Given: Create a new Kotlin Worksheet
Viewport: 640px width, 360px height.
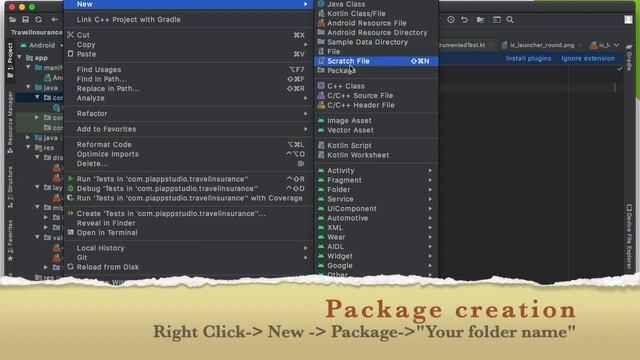Looking at the screenshot, I should coord(376,155).
